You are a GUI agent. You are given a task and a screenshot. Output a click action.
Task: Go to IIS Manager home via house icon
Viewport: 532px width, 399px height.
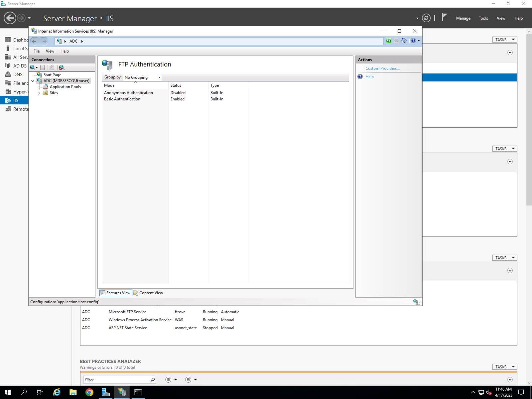(x=404, y=41)
